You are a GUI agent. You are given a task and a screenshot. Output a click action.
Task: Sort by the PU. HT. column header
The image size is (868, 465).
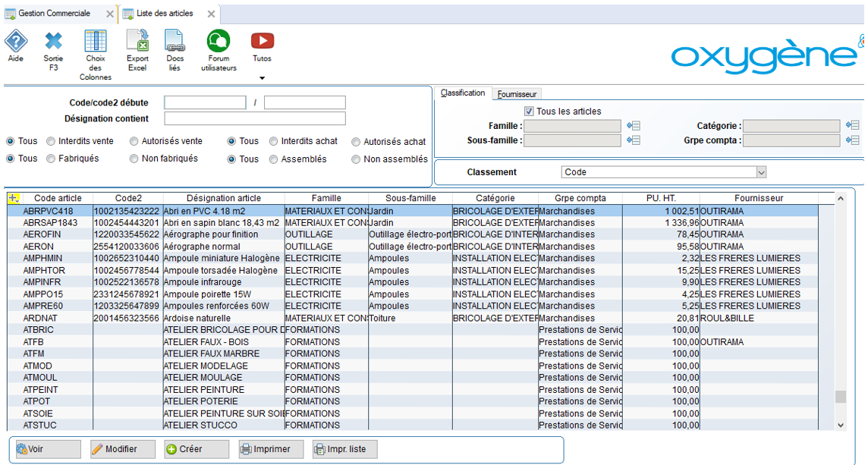click(x=661, y=198)
